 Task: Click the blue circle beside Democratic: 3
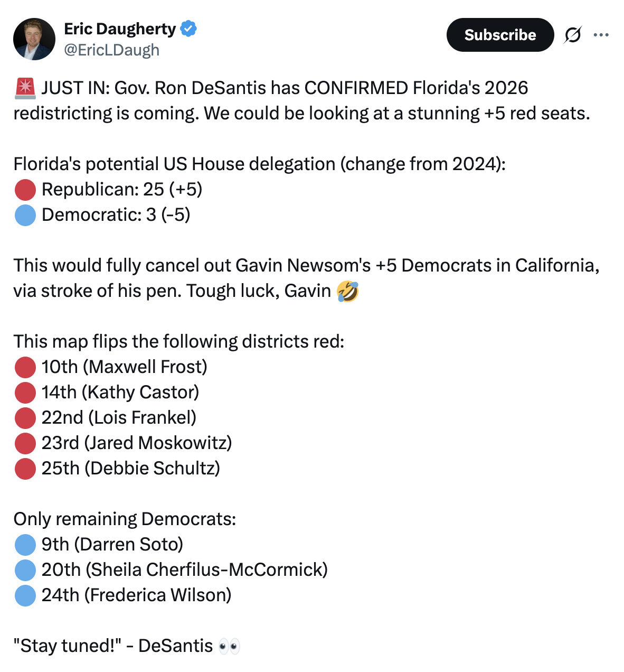point(25,215)
